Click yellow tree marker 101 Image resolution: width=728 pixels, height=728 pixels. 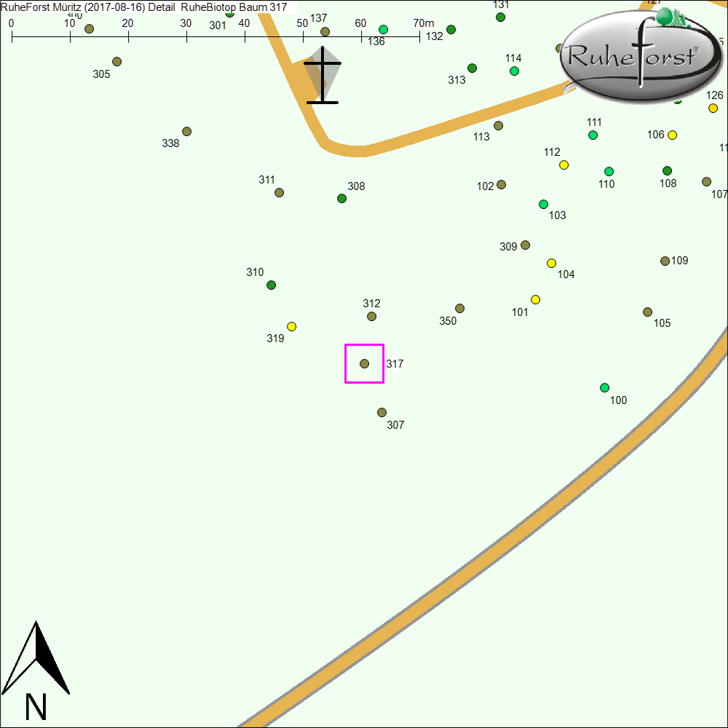pyautogui.click(x=536, y=299)
